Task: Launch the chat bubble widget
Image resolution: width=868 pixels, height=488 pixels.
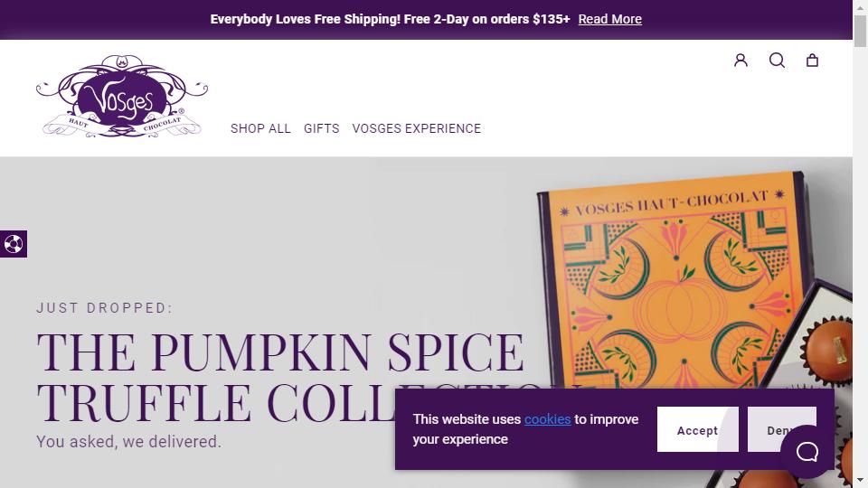Action: (807, 451)
